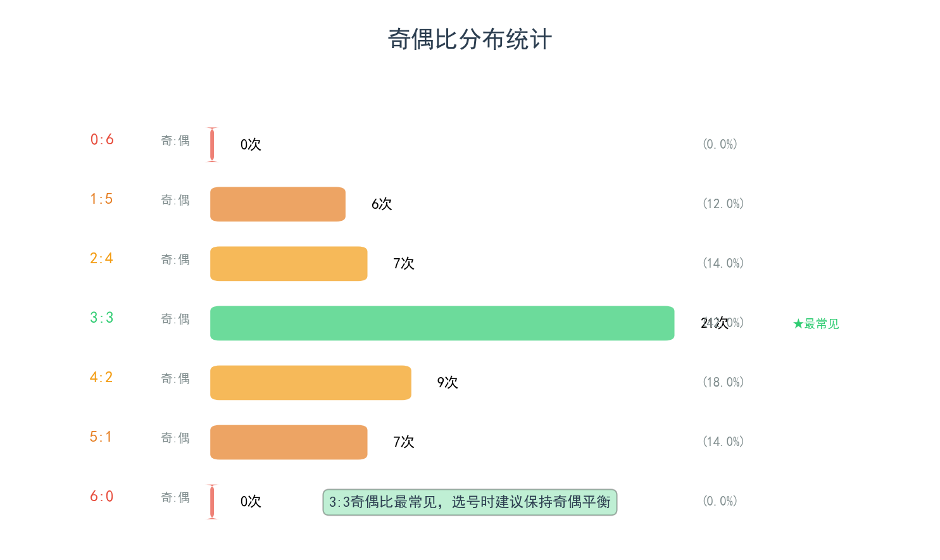
Task: Select the red 0:6 ratio label
Action: tap(102, 139)
